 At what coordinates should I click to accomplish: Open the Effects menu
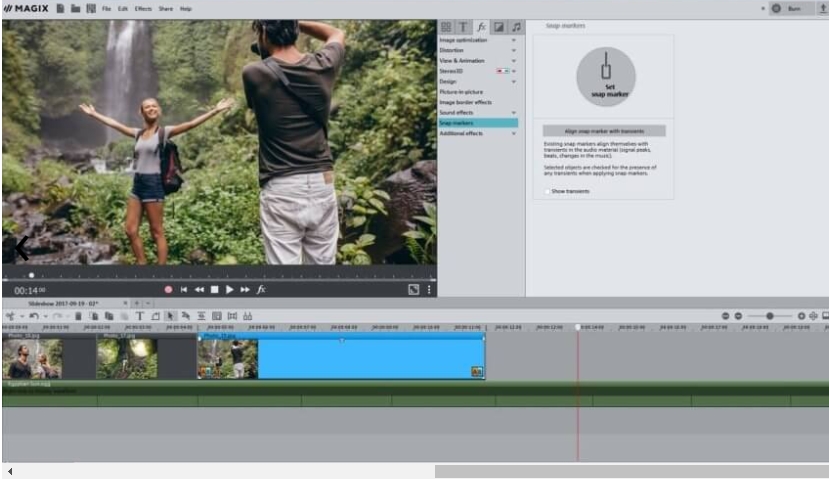143,9
